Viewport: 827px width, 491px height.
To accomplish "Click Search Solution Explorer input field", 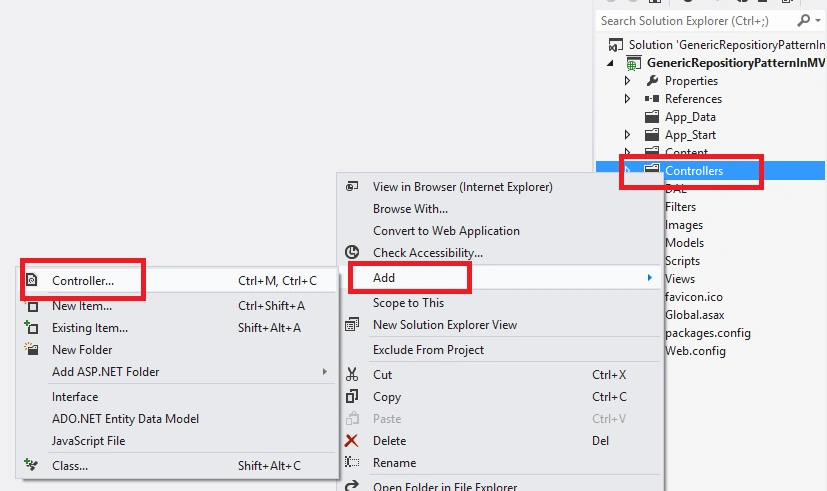I will point(696,21).
